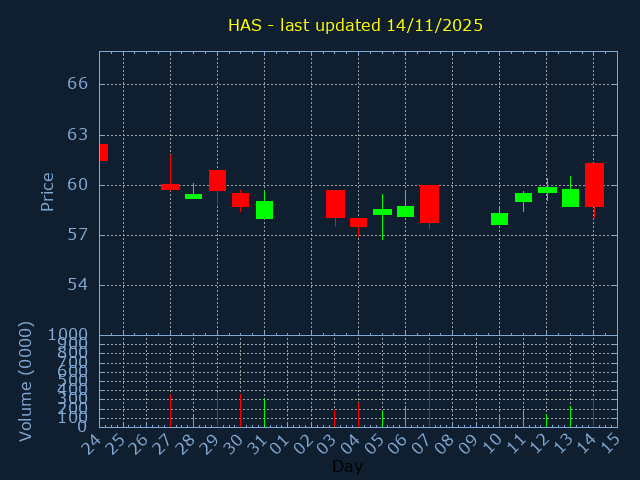
Task: Click the red candlestick on day 03
Action: coord(335,203)
